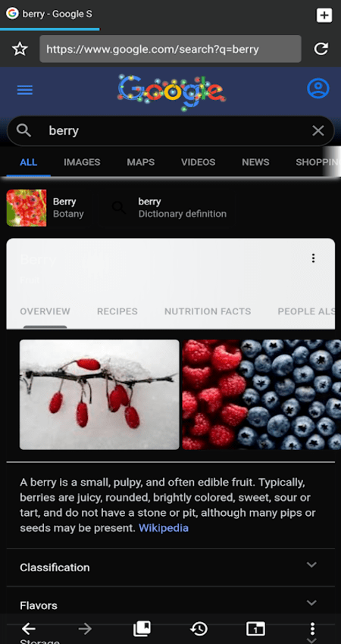Viewport: 341px width, 644px height.
Task: Click the URL address field
Action: (170, 49)
